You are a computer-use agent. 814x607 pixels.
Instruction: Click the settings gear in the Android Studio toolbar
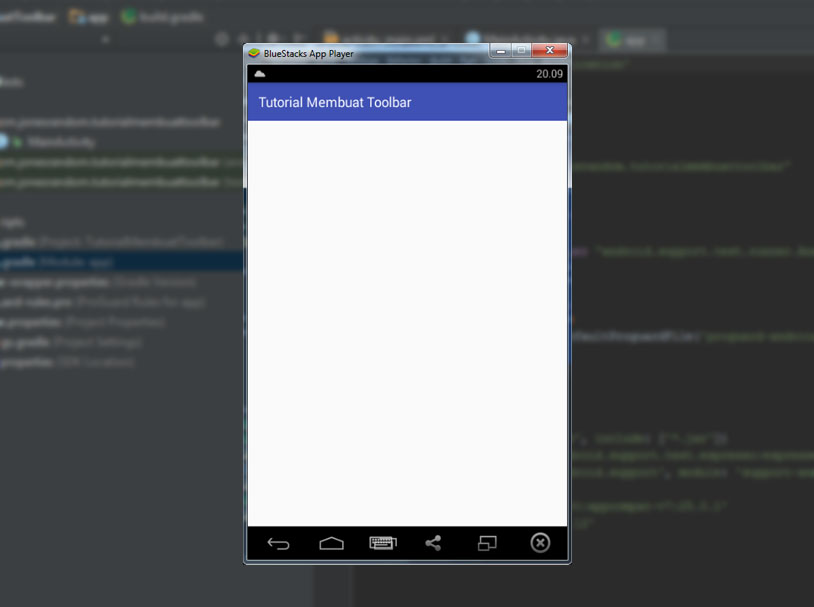point(221,37)
